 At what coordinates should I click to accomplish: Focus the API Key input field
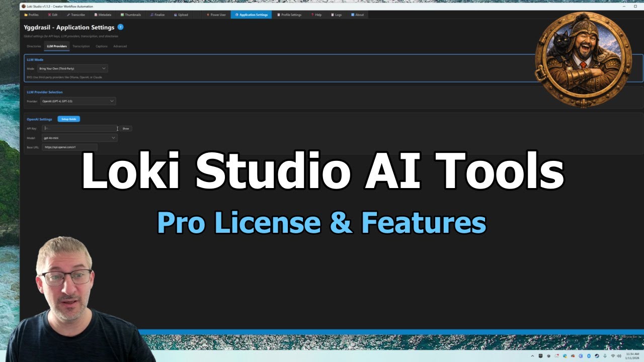(x=80, y=128)
